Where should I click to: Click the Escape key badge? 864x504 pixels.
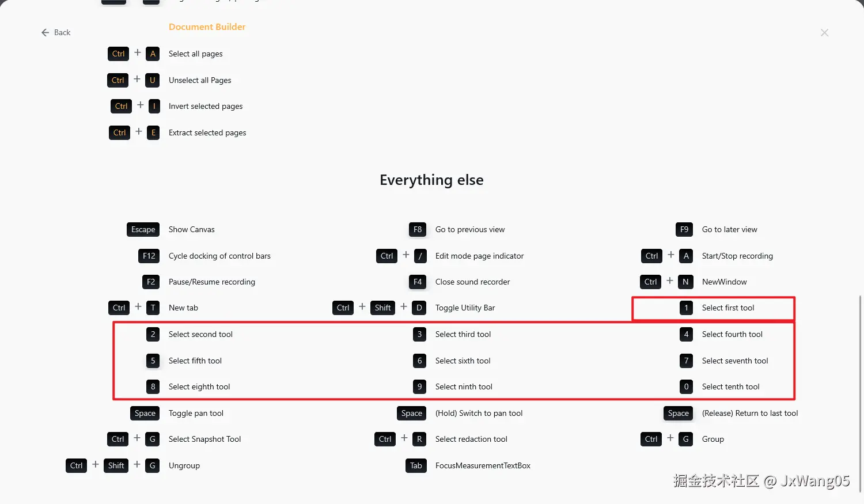143,229
